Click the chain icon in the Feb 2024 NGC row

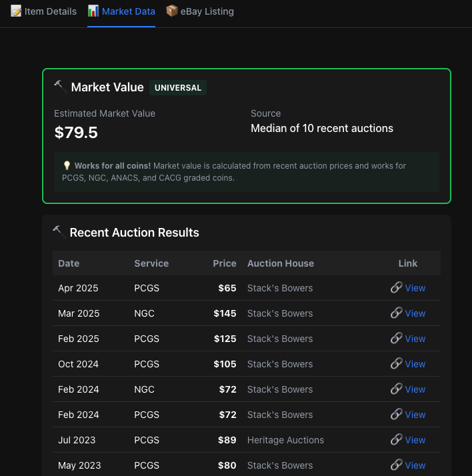pyautogui.click(x=397, y=389)
